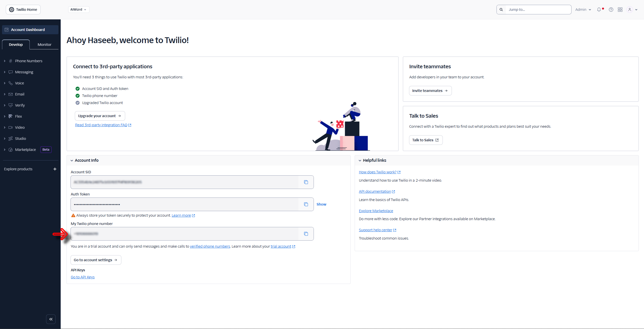Open the AIWizrd account dropdown
This screenshot has height=329, width=644.
(79, 10)
